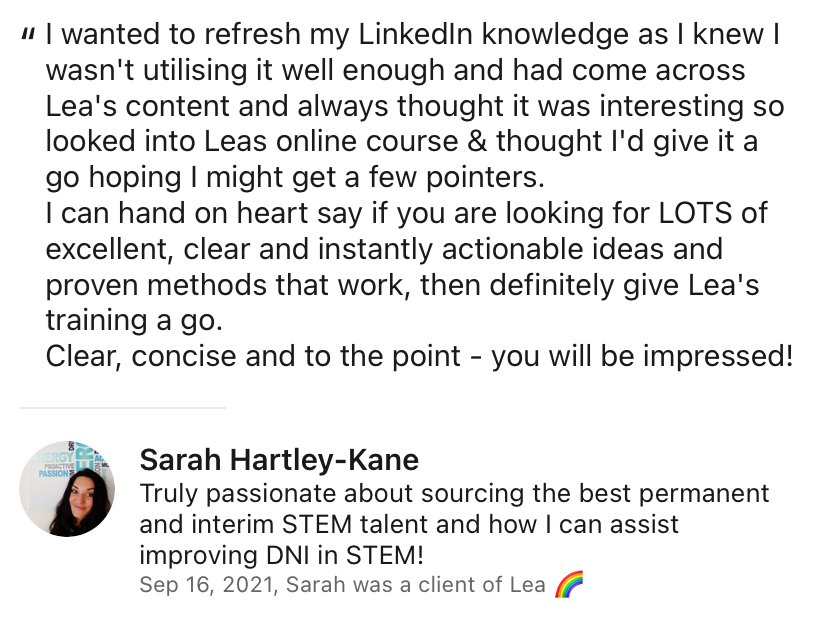Click the ampersand after 'online course'
The height and width of the screenshot is (624, 814).
pos(477,142)
